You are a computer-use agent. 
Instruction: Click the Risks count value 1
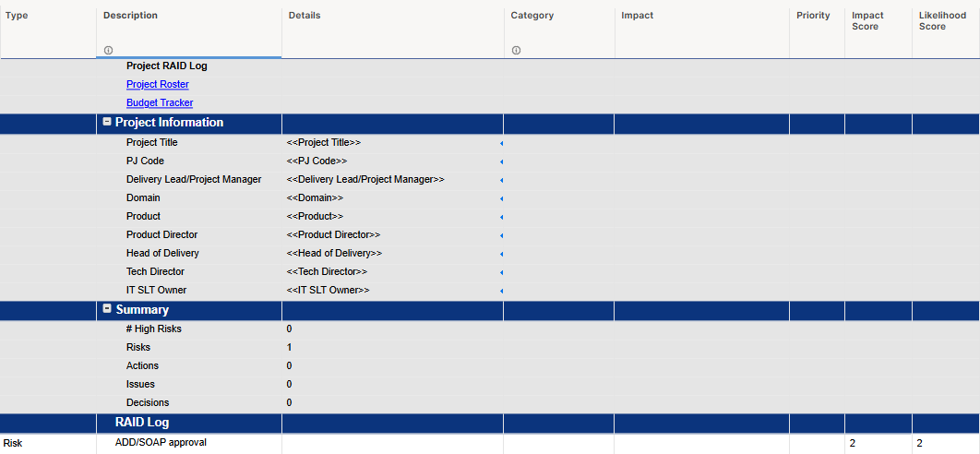pos(290,347)
